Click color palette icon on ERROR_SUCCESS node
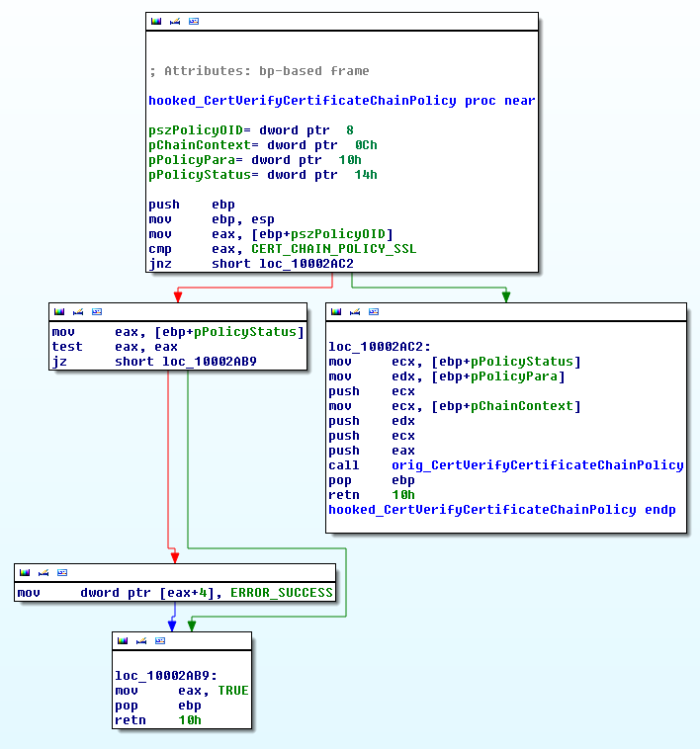This screenshot has height=749, width=700. pos(25,573)
